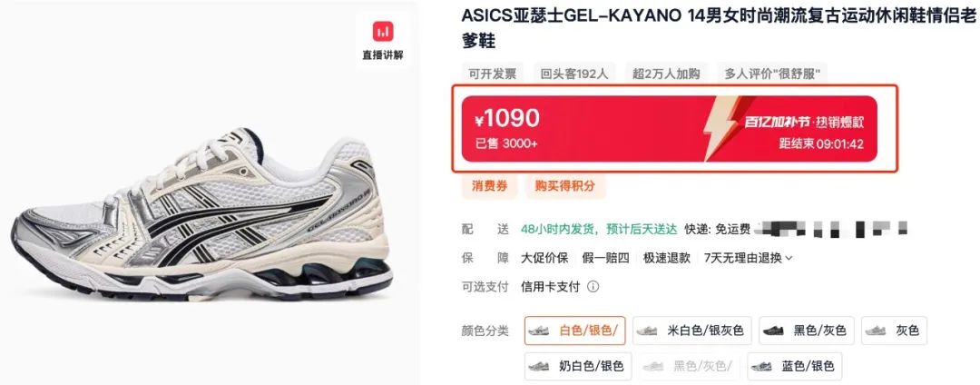
Task: Click the lightning bolt promotion icon
Action: 720,128
